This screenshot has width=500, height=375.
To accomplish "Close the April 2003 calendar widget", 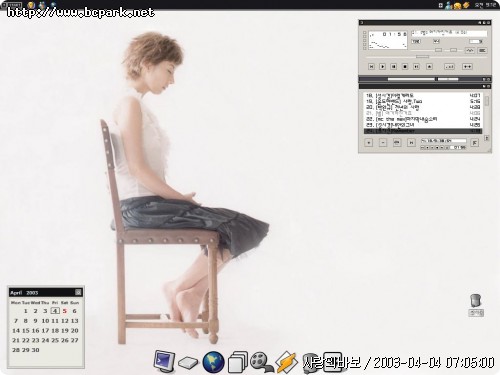I will pos(78,292).
